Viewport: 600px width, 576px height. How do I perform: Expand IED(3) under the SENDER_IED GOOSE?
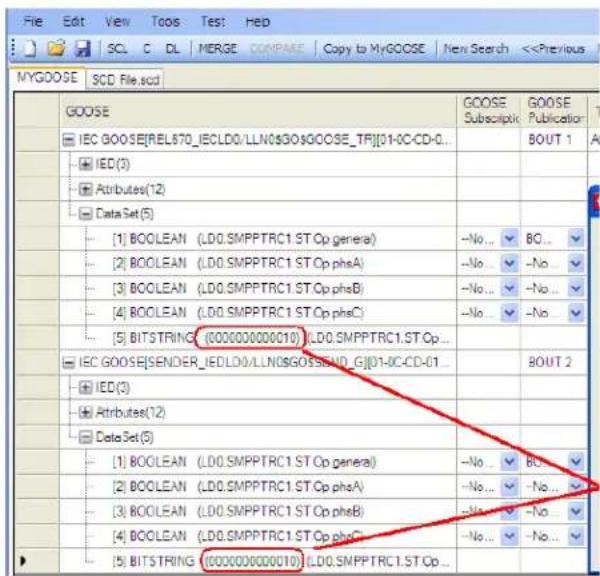pos(85,388)
